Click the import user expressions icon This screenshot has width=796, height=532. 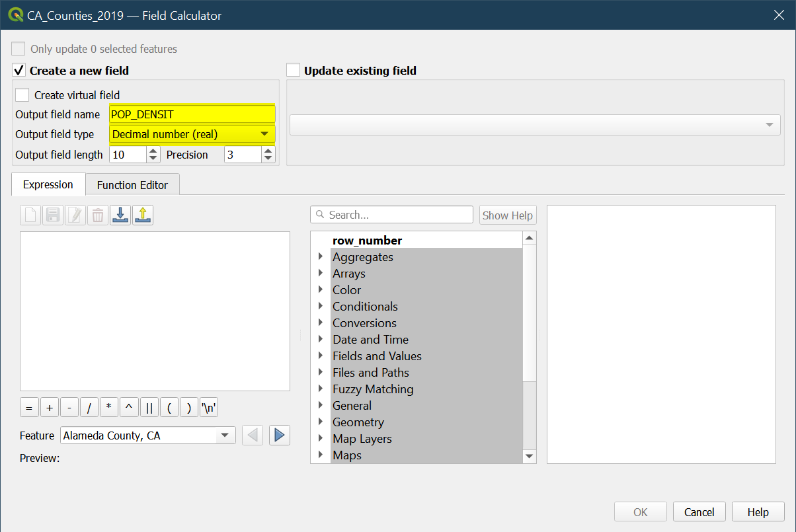pos(120,215)
